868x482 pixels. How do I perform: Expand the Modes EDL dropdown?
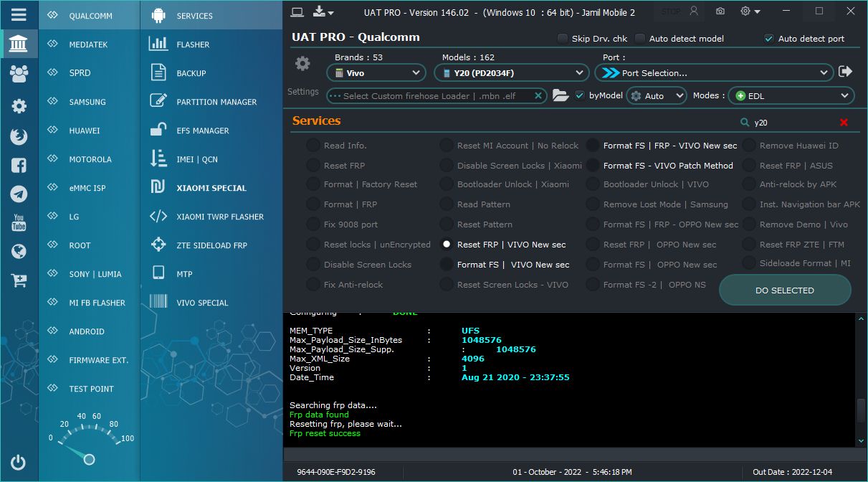pos(791,95)
